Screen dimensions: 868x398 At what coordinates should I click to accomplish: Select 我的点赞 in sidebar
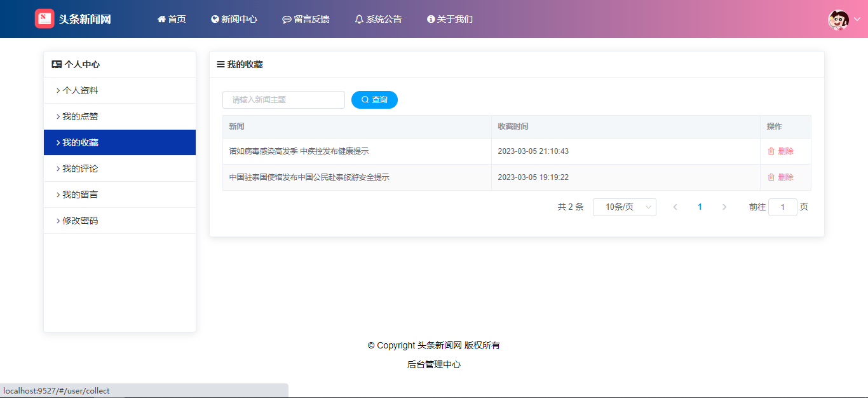(80, 116)
